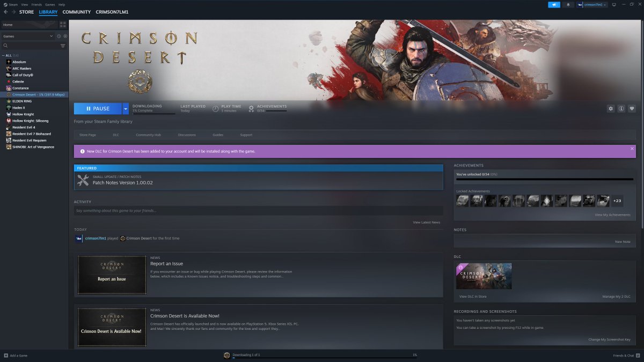Click View DLC In Store

(473, 297)
